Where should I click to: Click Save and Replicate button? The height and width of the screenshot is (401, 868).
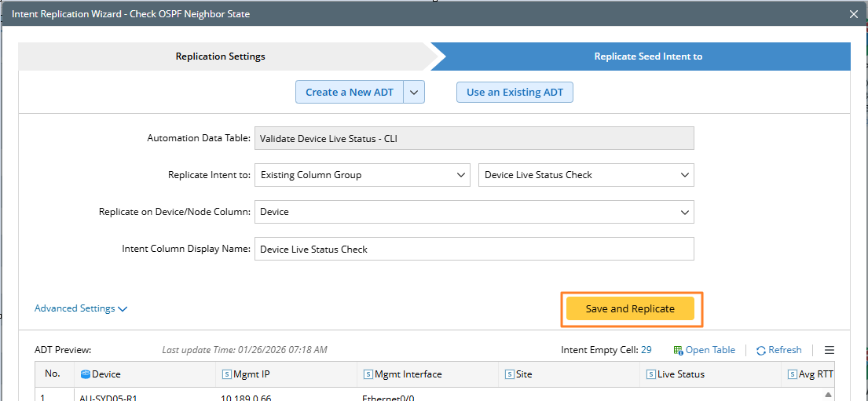tap(630, 309)
